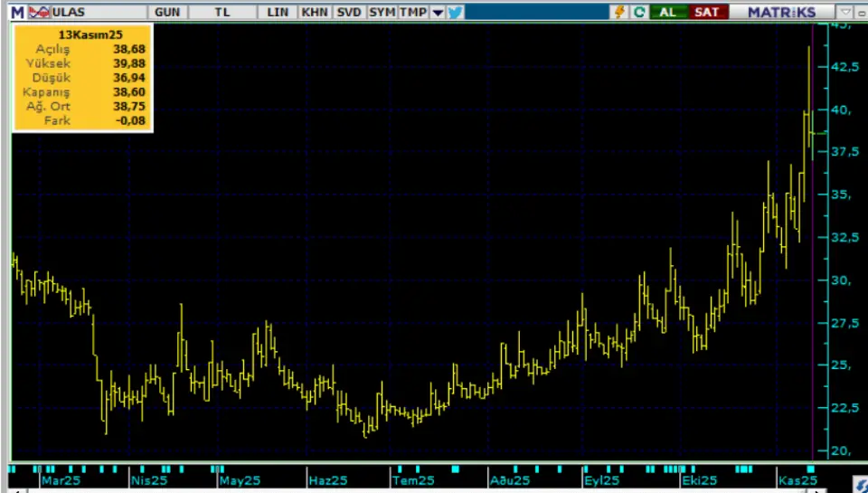The height and width of the screenshot is (493, 868).
Task: Click the Twitter bird icon
Action: (455, 12)
